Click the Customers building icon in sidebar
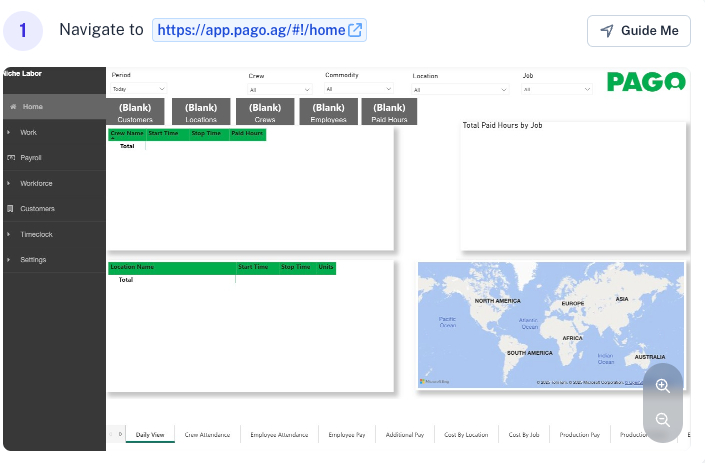Viewport: 705px width, 463px height. click(x=11, y=209)
